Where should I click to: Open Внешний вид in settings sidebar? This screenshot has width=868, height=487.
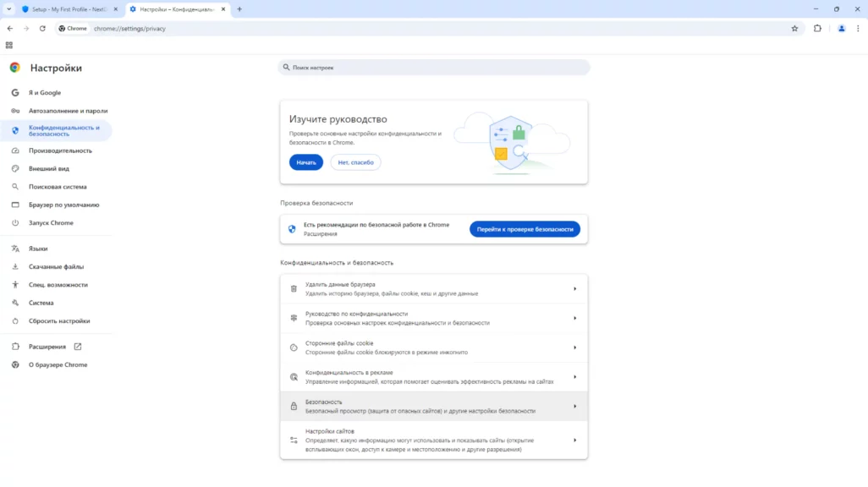pyautogui.click(x=49, y=168)
